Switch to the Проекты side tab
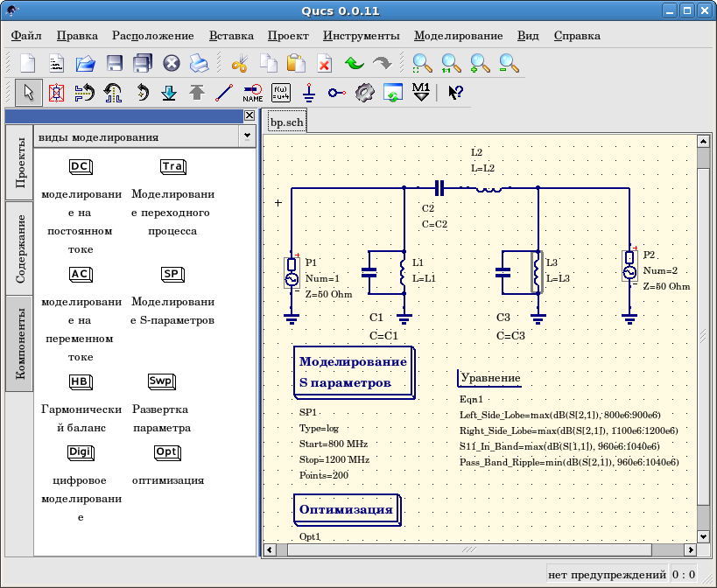This screenshot has width=717, height=588. pyautogui.click(x=19, y=163)
